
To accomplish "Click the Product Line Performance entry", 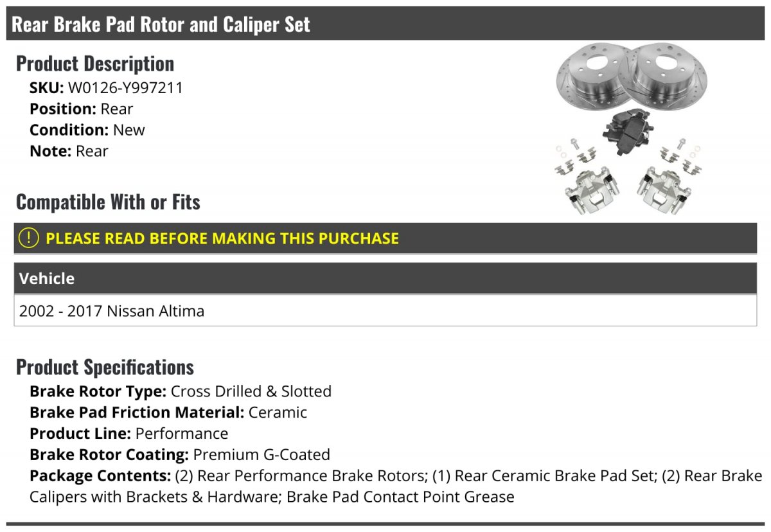I will (x=128, y=434).
